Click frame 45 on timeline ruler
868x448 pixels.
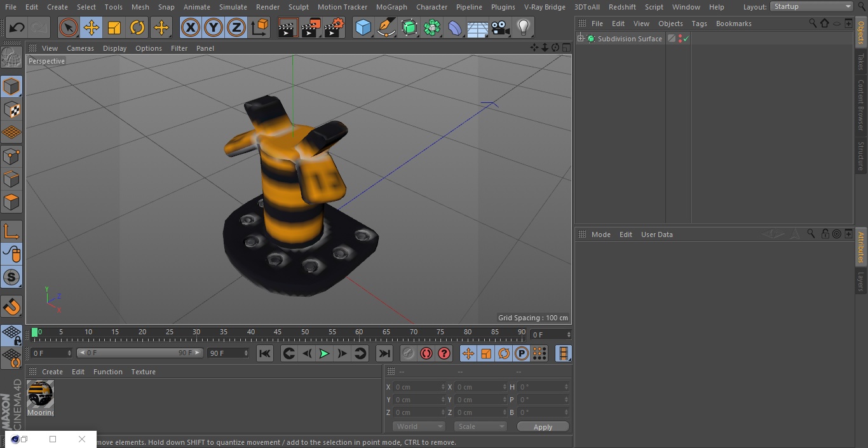click(278, 332)
